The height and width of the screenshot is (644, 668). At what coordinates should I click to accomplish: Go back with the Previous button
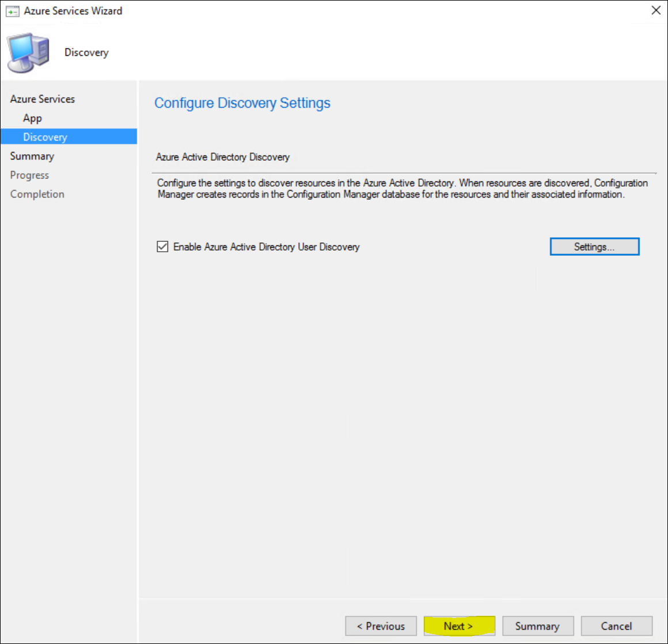tap(381, 626)
